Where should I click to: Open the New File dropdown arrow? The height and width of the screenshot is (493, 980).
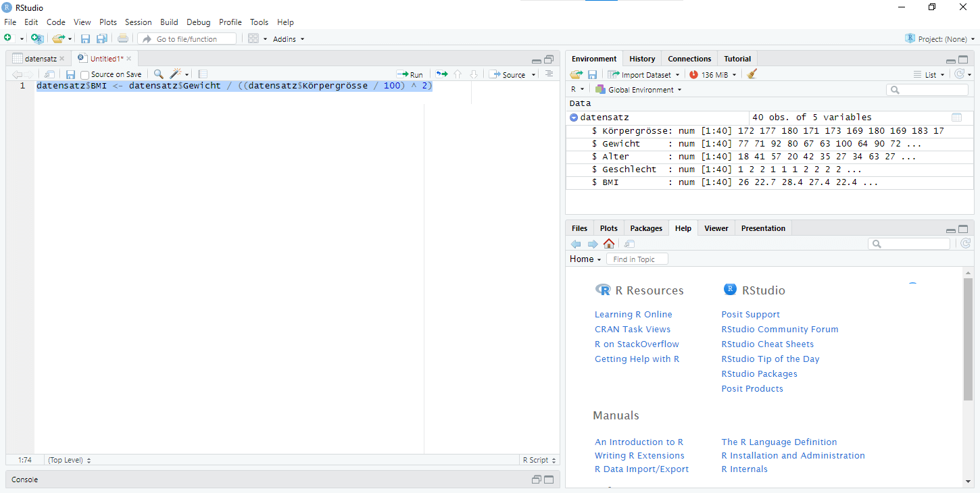[22, 39]
